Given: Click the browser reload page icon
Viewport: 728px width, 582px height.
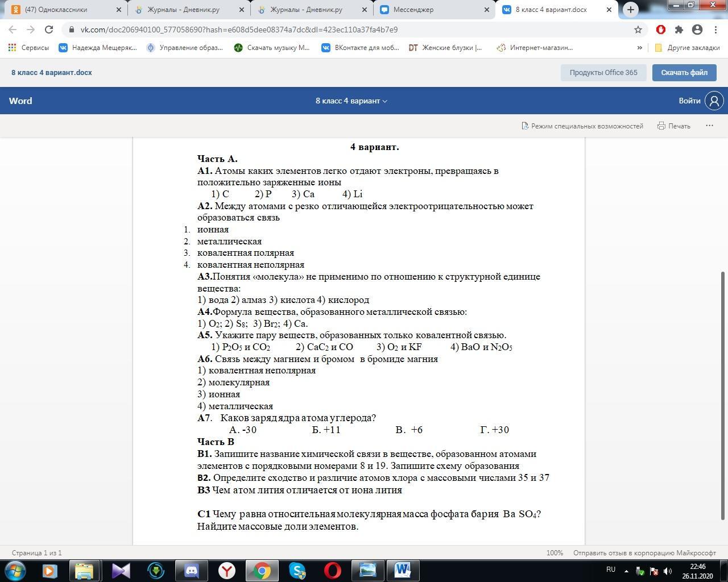Looking at the screenshot, I should click(x=49, y=30).
